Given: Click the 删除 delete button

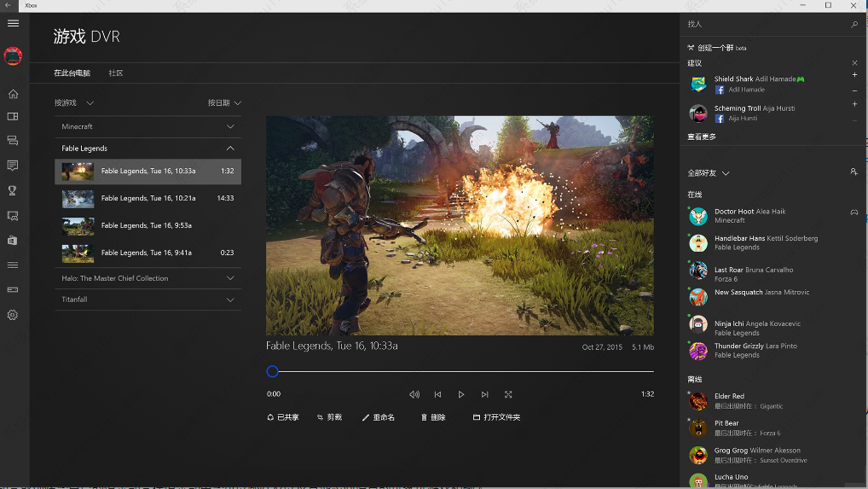Looking at the screenshot, I should (x=433, y=417).
